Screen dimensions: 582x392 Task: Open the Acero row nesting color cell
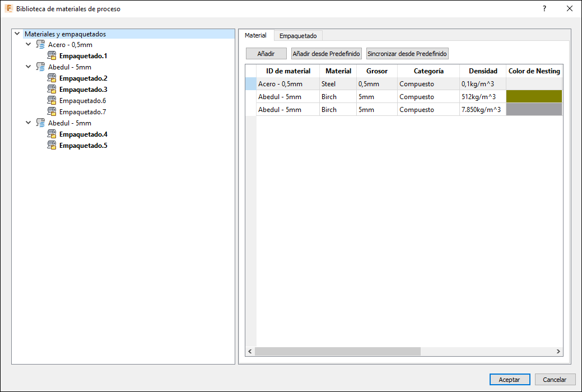(534, 84)
